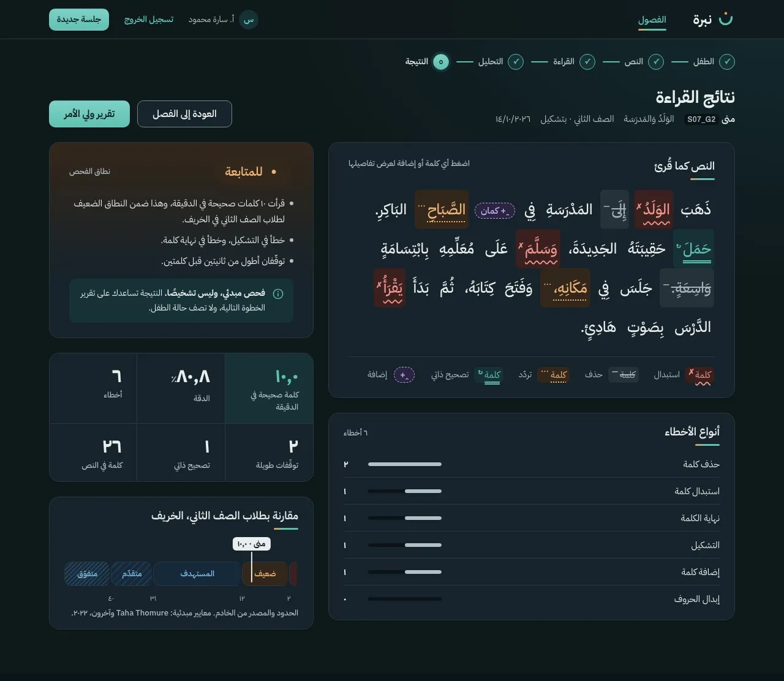Screen dimensions: 784x681
Task: Start a new session with جلسة جديدة
Action: coord(79,20)
